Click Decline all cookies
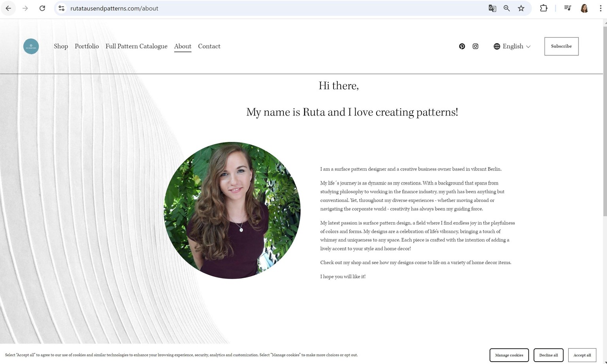 (549, 355)
